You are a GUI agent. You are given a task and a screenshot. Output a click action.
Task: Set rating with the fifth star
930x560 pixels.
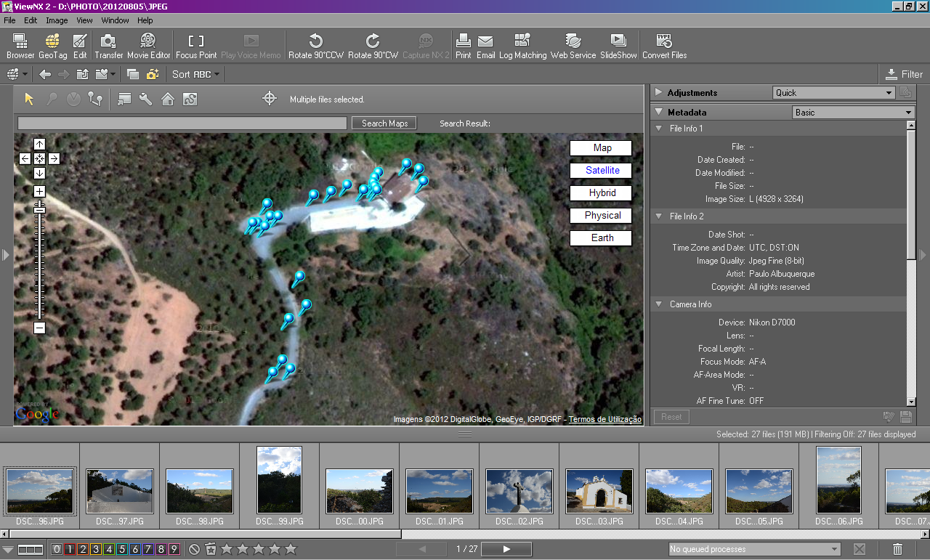(291, 549)
